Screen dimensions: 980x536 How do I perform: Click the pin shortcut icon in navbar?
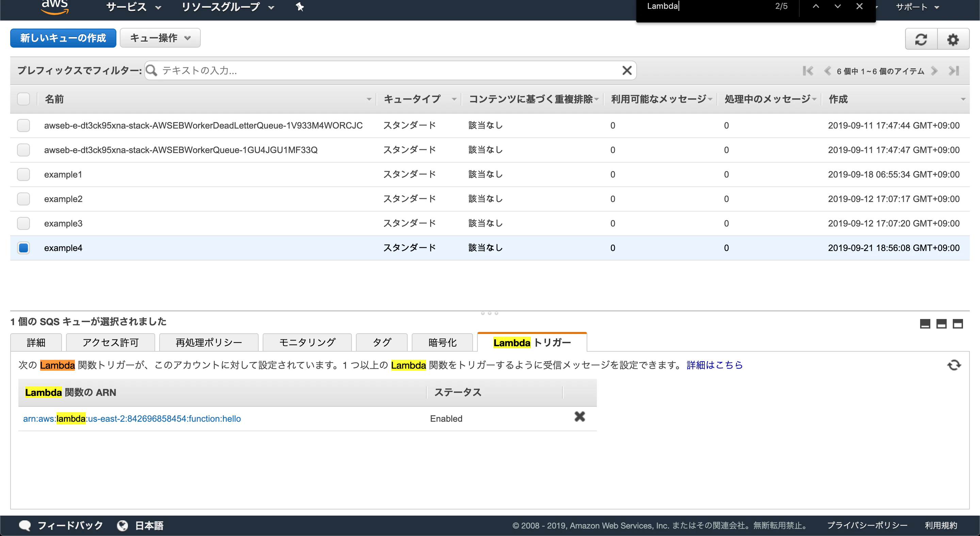[x=300, y=7]
